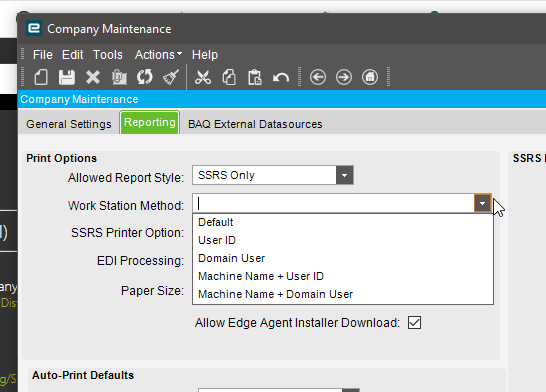The image size is (546, 392).
Task: Click the EDI Processing label
Action: pyautogui.click(x=140, y=260)
